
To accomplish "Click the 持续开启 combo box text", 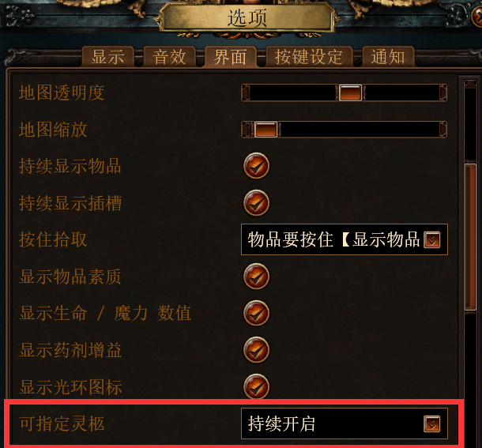I will click(x=281, y=424).
